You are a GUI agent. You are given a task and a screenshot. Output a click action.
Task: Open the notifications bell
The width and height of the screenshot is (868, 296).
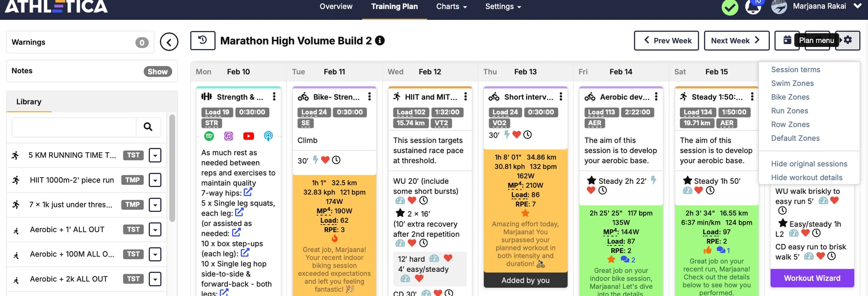[x=753, y=8]
